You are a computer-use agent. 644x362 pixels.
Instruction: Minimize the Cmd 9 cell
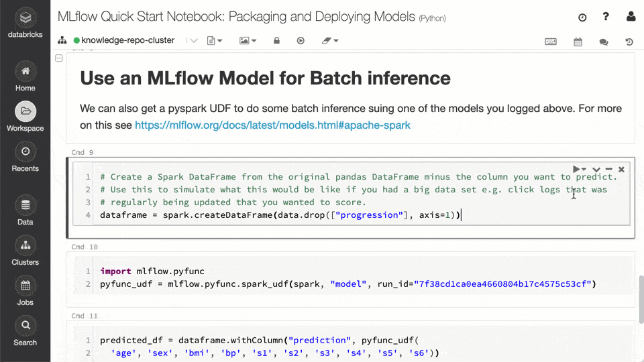(609, 170)
